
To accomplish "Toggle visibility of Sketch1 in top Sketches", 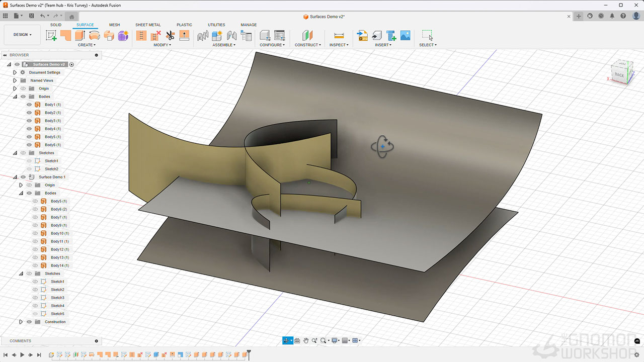I will pyautogui.click(x=29, y=161).
